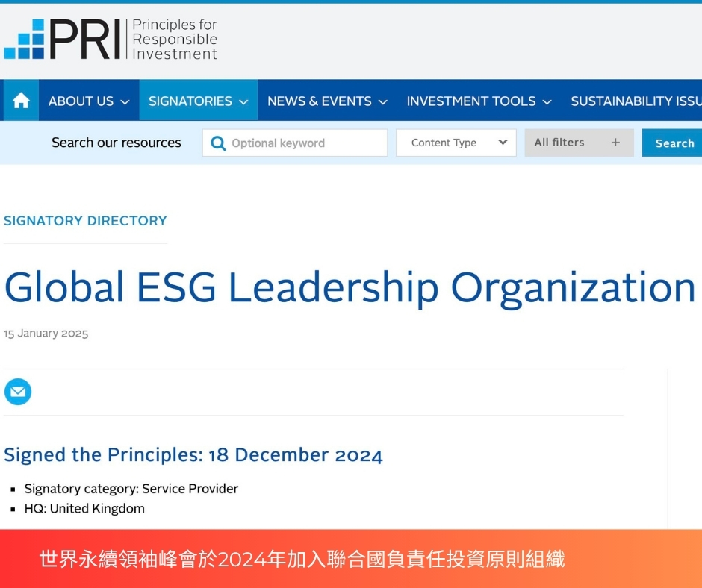This screenshot has height=588, width=702.
Task: Expand the Signatories chevron
Action: click(x=243, y=102)
